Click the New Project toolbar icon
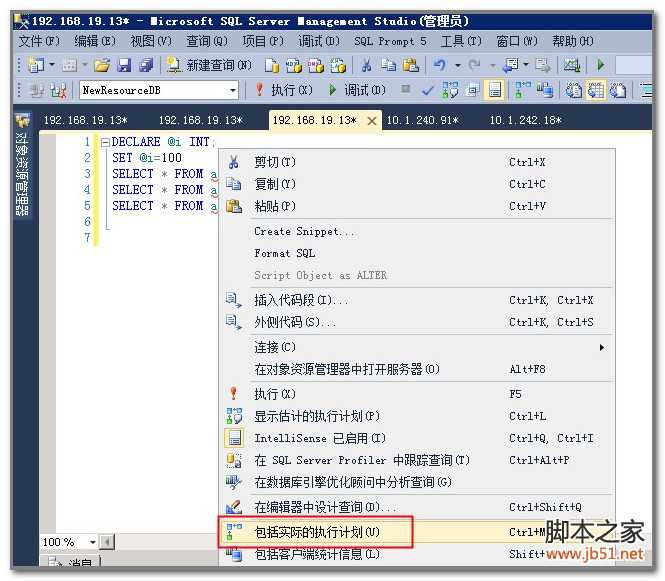Image resolution: width=665 pixels, height=581 pixels. click(36, 65)
